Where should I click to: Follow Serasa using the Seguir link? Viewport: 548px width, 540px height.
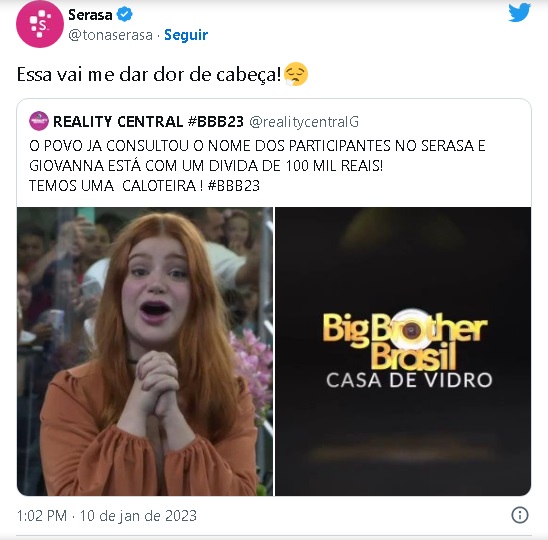point(186,35)
